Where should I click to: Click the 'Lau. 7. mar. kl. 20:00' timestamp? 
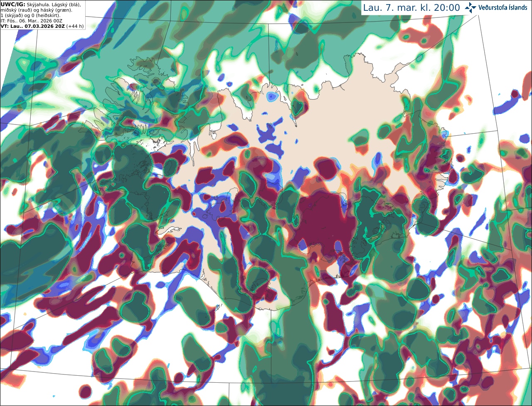tap(411, 8)
